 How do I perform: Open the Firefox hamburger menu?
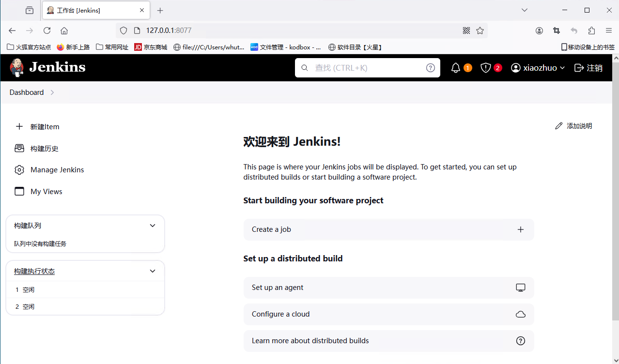(x=609, y=30)
